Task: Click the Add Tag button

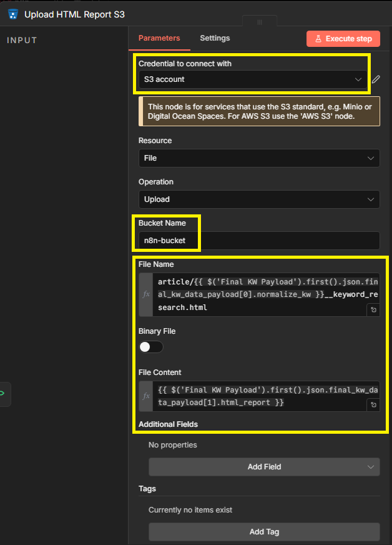Action: [x=263, y=532]
